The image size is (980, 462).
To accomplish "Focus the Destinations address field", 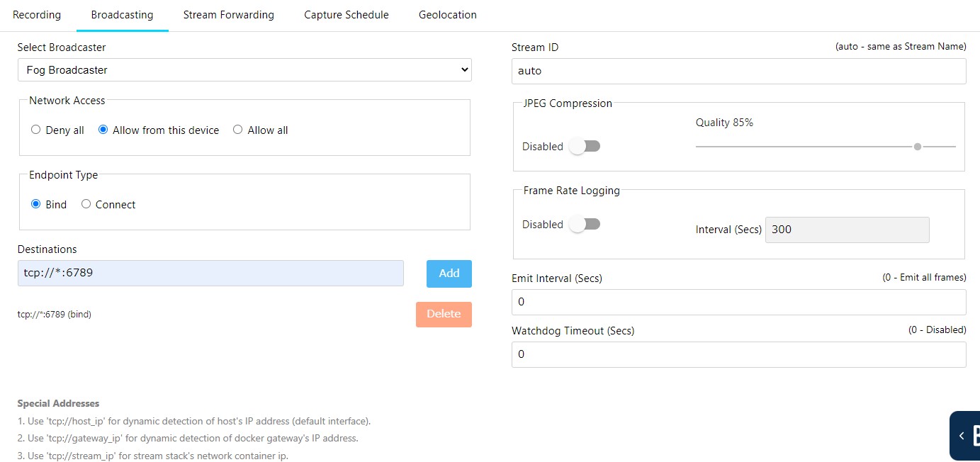I will (210, 274).
